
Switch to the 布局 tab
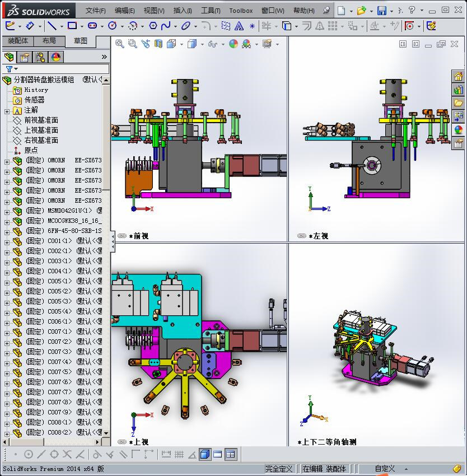point(49,41)
